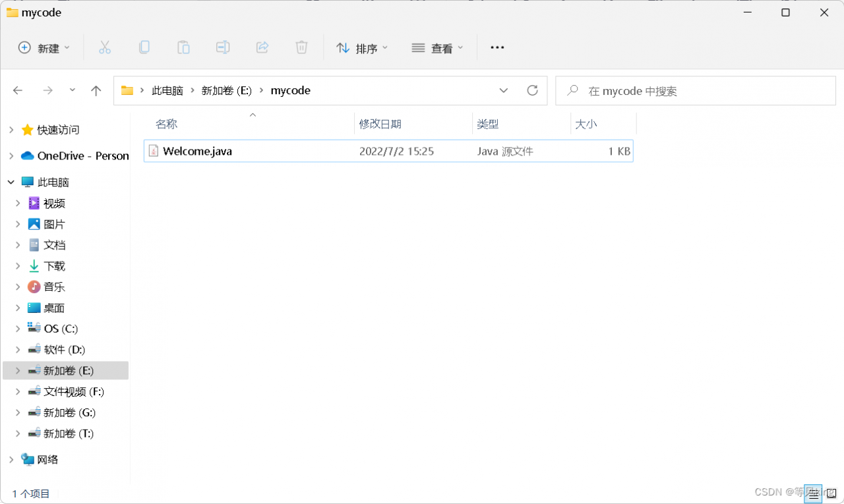Click the Welcome.java file icon
The height and width of the screenshot is (504, 844).
point(153,151)
